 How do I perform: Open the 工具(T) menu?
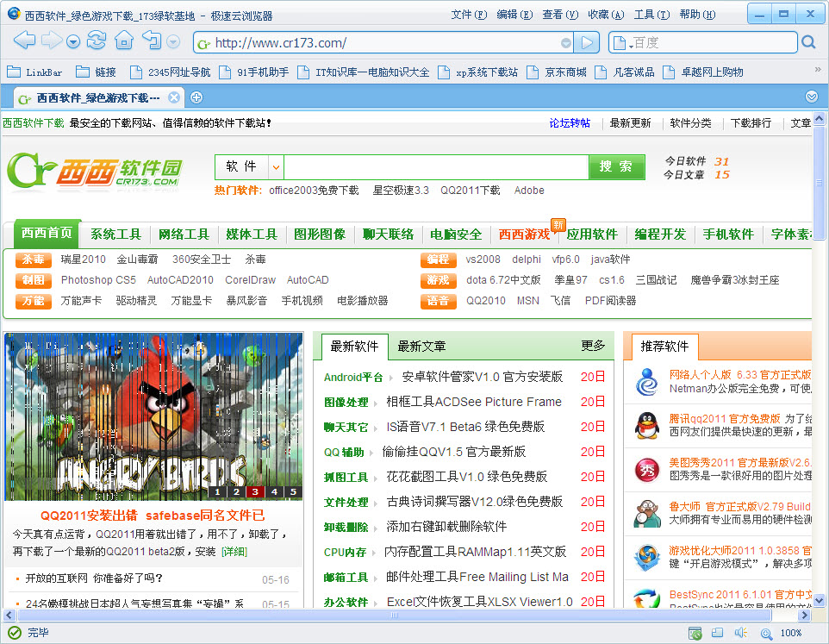(651, 15)
